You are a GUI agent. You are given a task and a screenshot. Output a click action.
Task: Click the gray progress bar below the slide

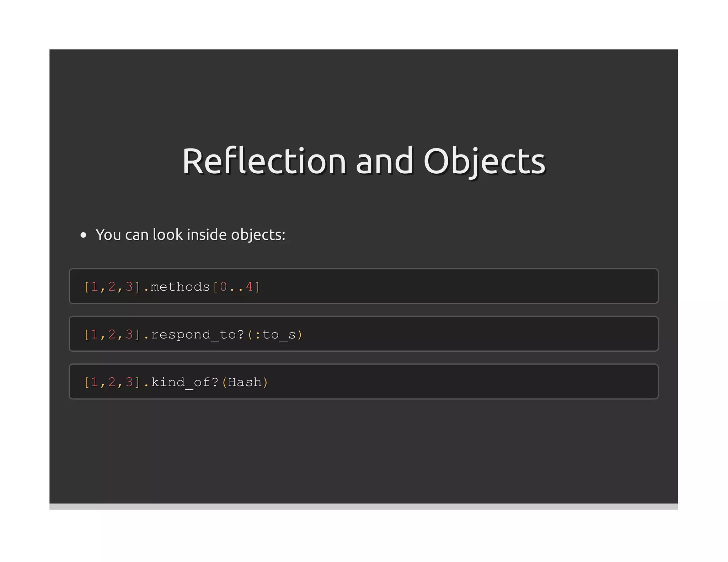tap(364, 507)
